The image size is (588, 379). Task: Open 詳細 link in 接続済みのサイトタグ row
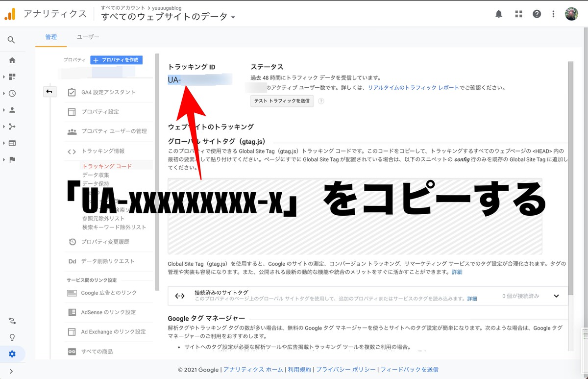pos(472,299)
